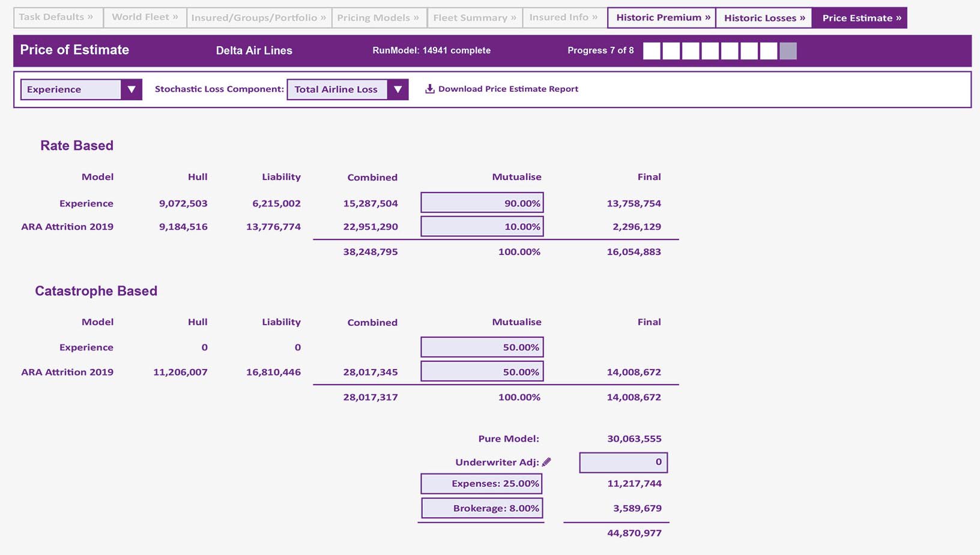Viewport: 980px width, 555px height.
Task: Click the Stochastic Loss Component label
Action: (x=219, y=89)
